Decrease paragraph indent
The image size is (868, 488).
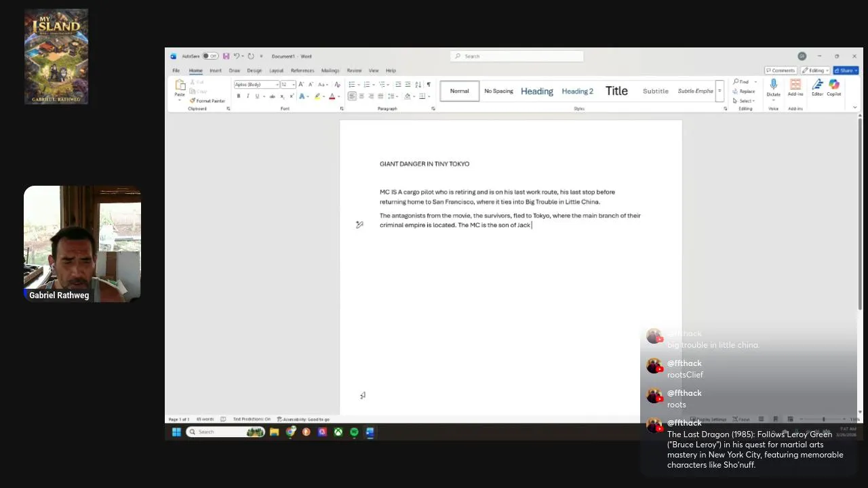click(x=398, y=85)
